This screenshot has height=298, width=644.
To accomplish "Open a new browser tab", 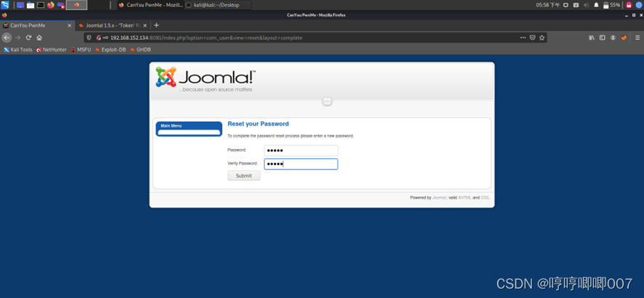I will point(156,25).
